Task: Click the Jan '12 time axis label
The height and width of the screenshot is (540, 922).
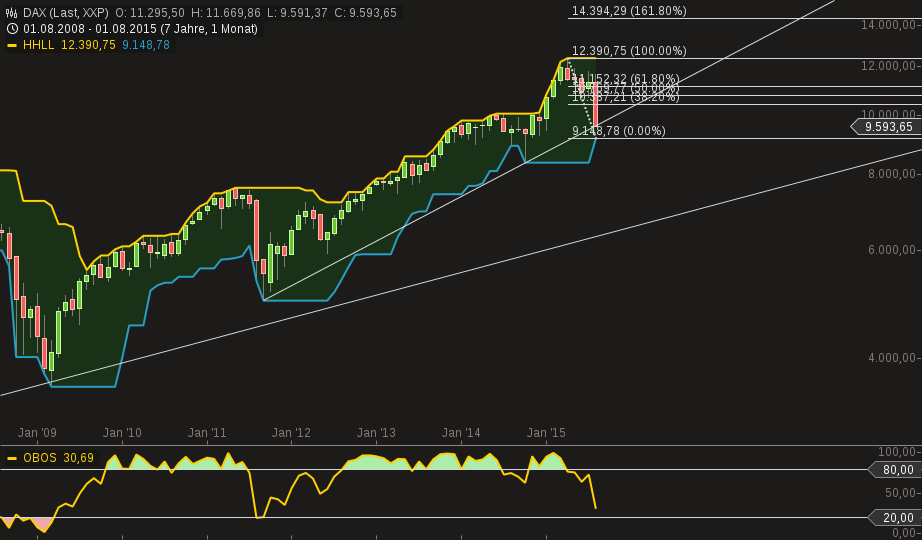Action: (x=291, y=433)
